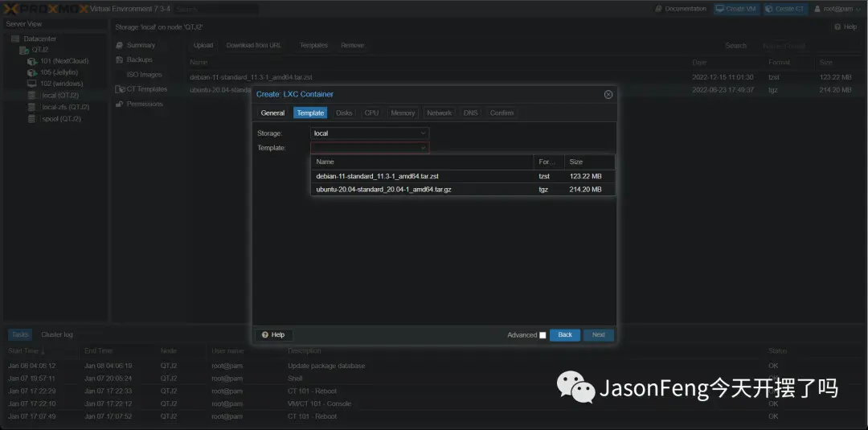Open the Disks tab
868x430 pixels.
[x=344, y=113]
